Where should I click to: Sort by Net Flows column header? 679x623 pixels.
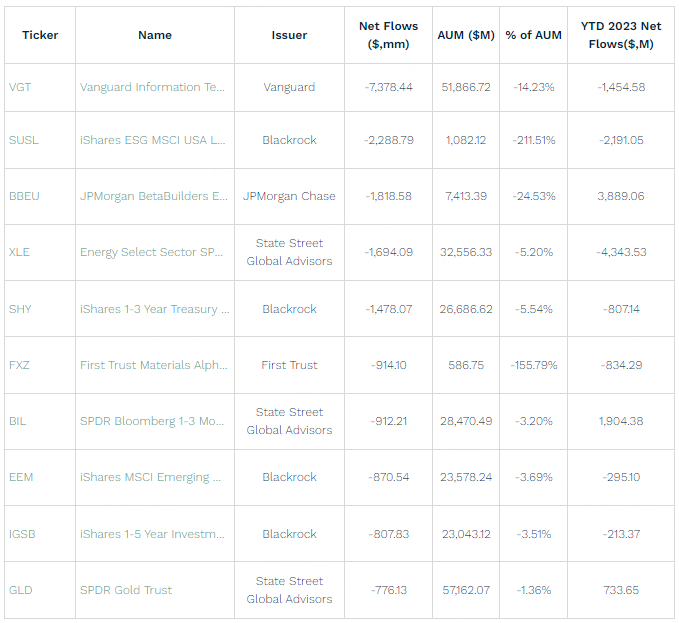[388, 35]
